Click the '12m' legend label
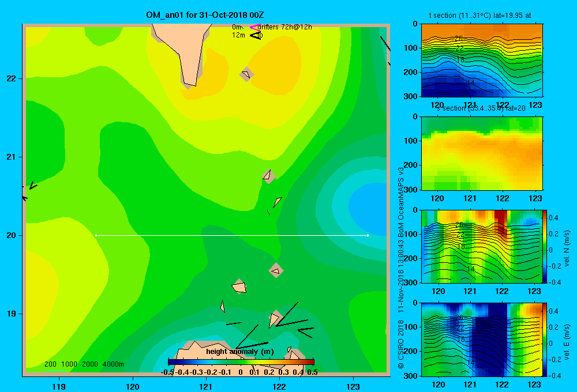The image size is (577, 392). [238, 35]
